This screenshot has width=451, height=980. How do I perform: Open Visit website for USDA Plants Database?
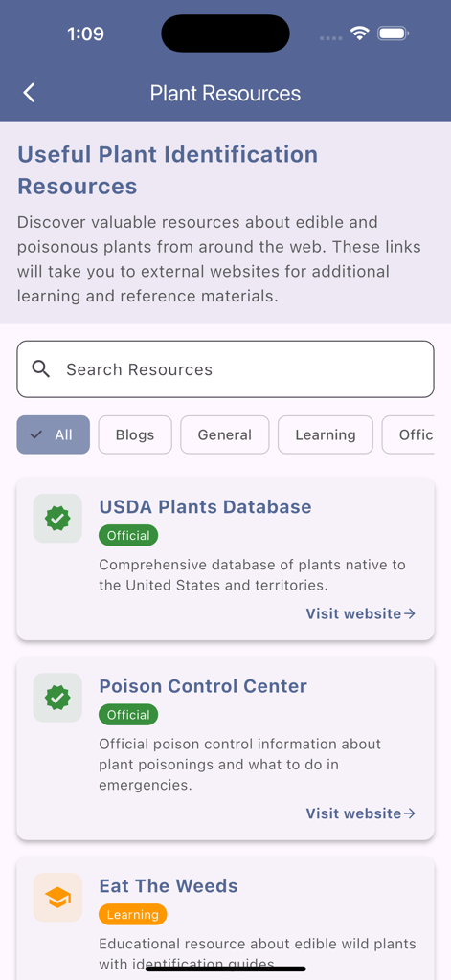(361, 613)
